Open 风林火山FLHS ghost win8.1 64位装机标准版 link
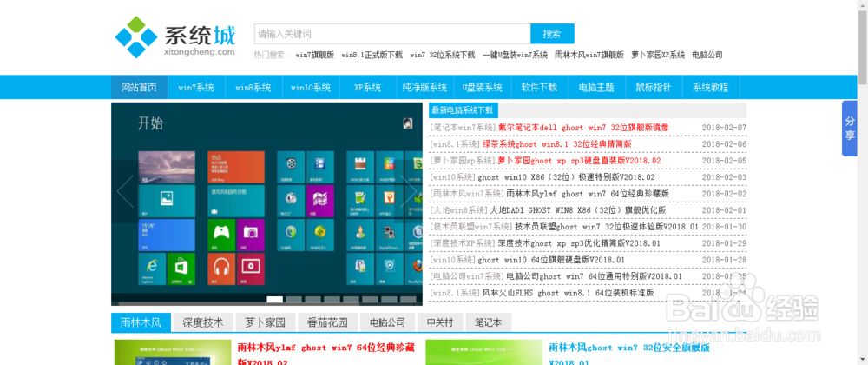Image resolution: width=868 pixels, height=365 pixels. tap(569, 293)
